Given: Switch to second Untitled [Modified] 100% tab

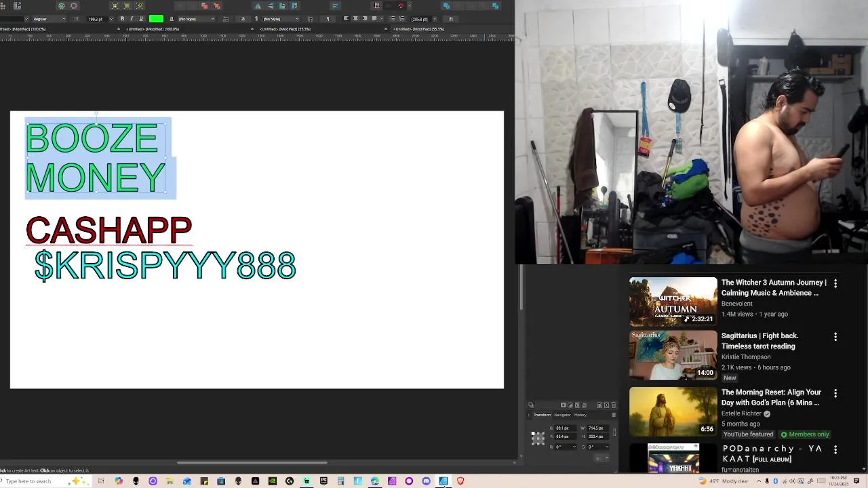Looking at the screenshot, I should 153,29.
